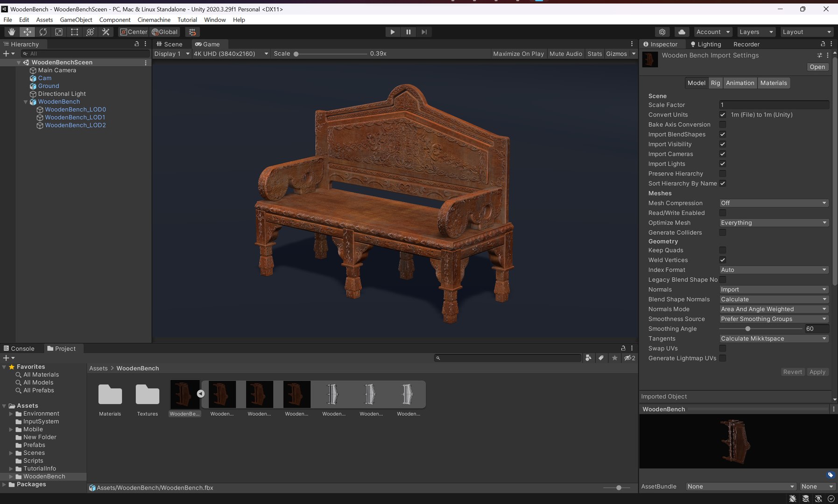Collapse WoodenBench in Hierarchy
Screen dimensions: 838x504
click(26, 102)
